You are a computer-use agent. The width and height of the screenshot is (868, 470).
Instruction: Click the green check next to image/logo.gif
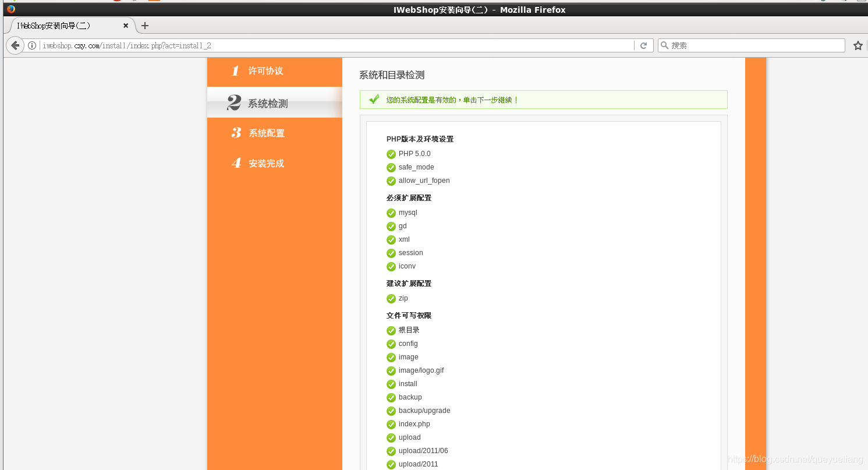click(391, 371)
